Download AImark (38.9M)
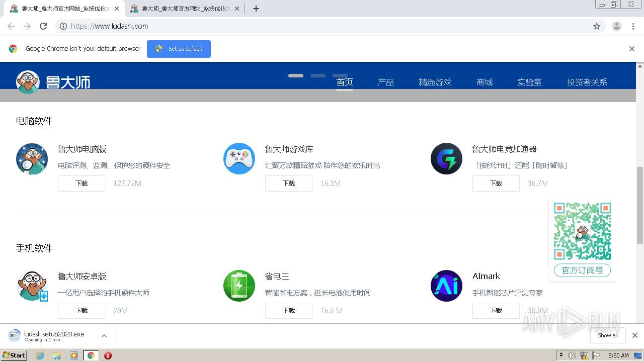 tap(496, 311)
